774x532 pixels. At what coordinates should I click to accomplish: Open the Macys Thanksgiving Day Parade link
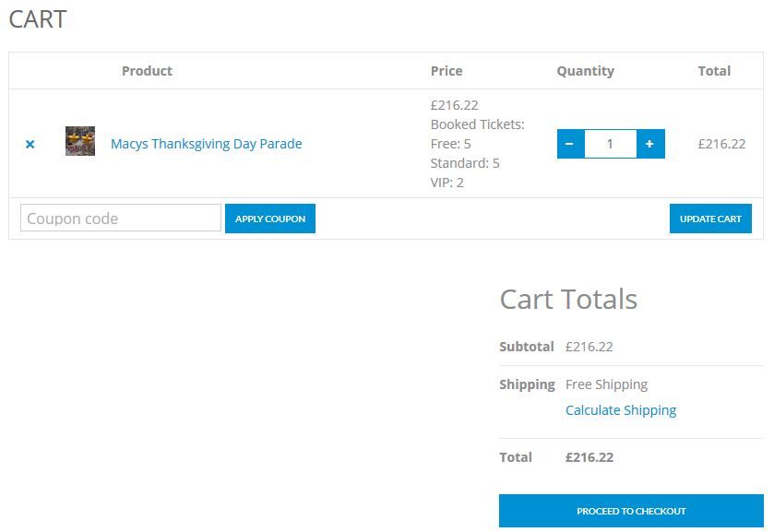click(x=206, y=144)
